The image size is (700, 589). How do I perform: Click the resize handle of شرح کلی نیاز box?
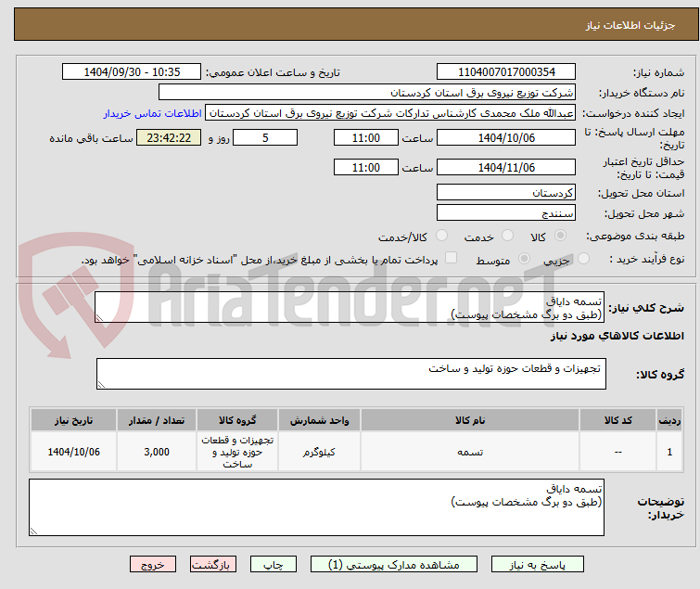[x=99, y=318]
